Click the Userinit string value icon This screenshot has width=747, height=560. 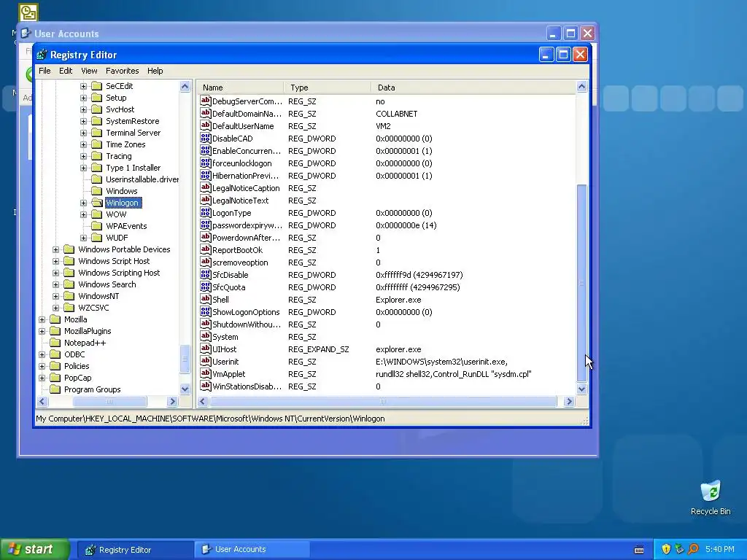(205, 361)
